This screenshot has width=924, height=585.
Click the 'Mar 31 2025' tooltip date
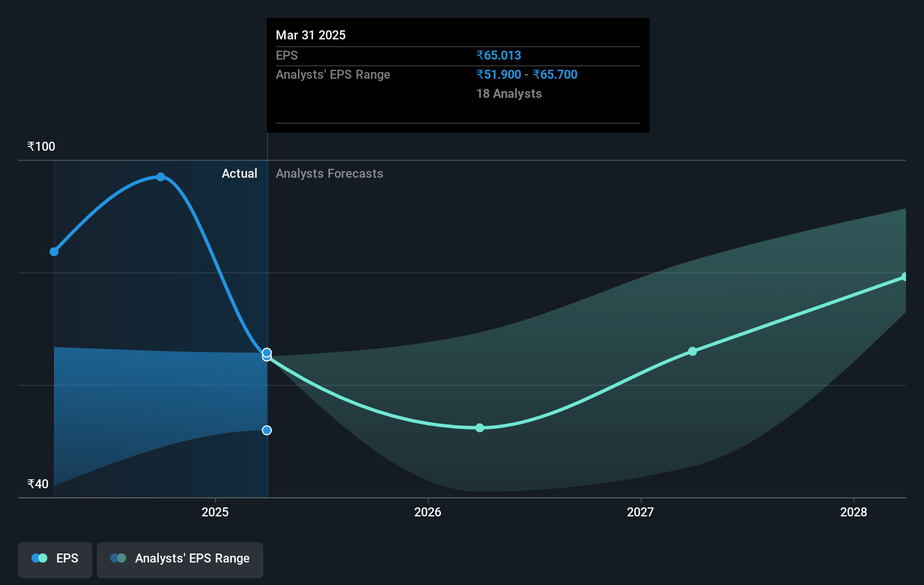click(x=311, y=35)
